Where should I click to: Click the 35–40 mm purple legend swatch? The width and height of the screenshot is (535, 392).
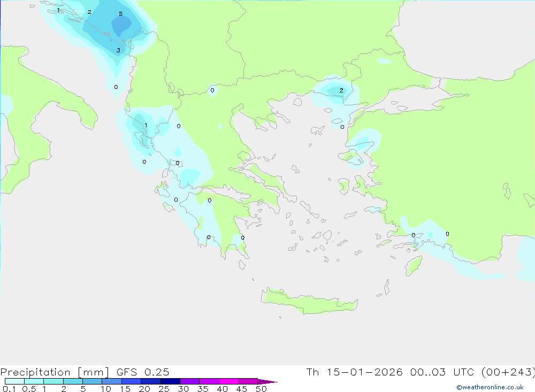click(x=209, y=381)
